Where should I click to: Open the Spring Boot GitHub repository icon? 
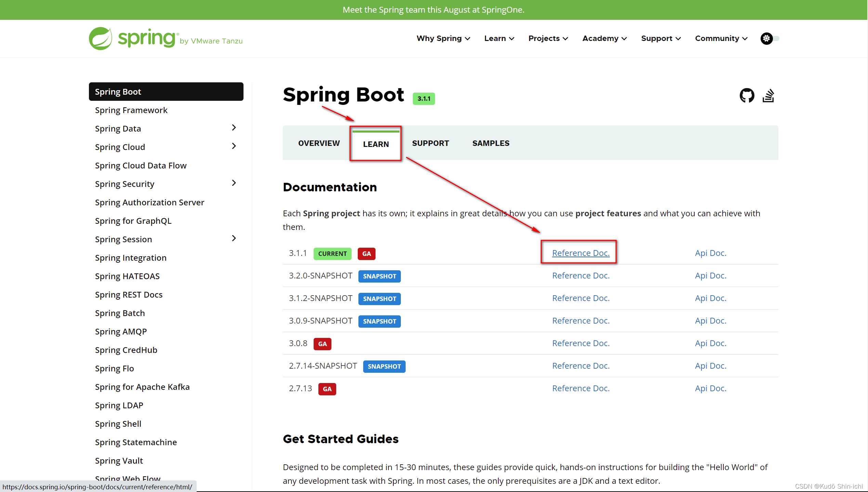tap(747, 95)
